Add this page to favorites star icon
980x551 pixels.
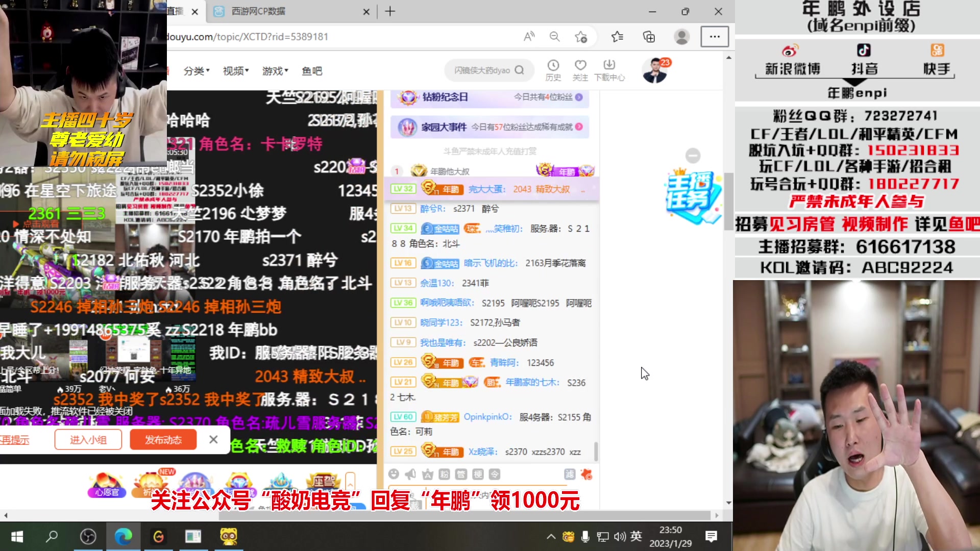click(581, 36)
